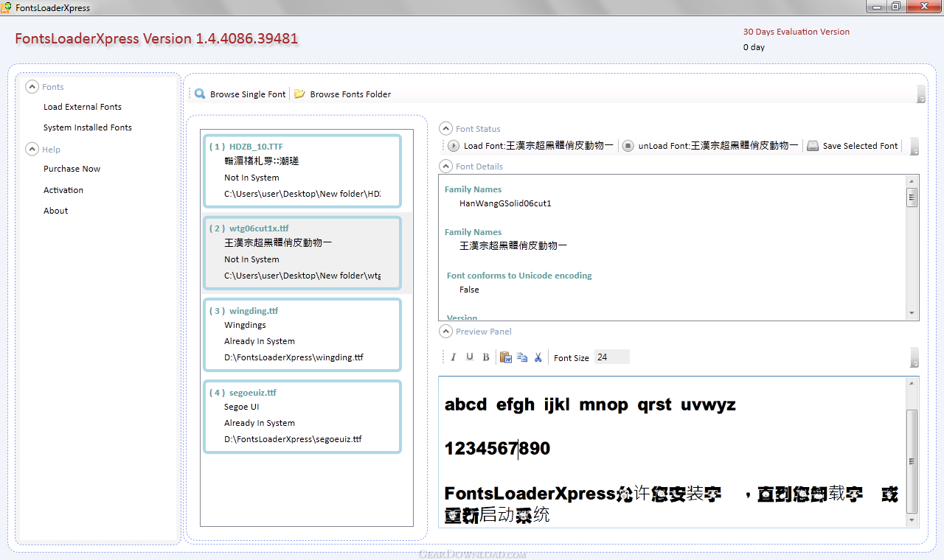
Task: Click the preview scrollbar down arrow
Action: click(912, 520)
